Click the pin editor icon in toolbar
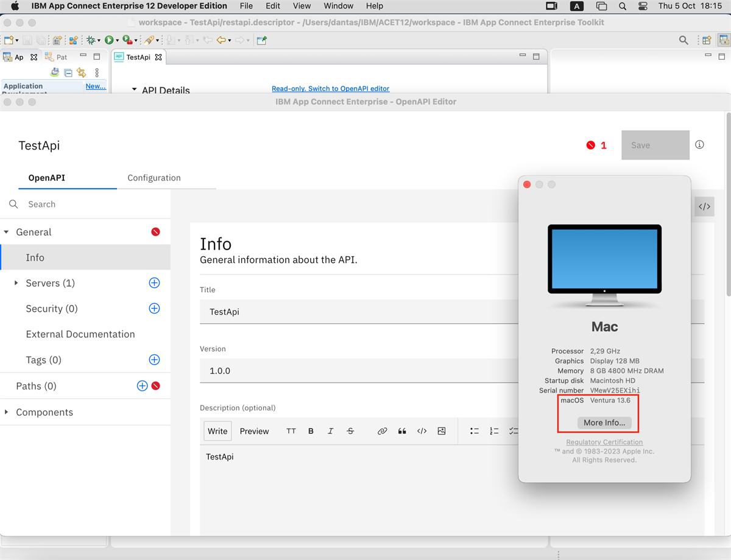The image size is (731, 560). (262, 40)
